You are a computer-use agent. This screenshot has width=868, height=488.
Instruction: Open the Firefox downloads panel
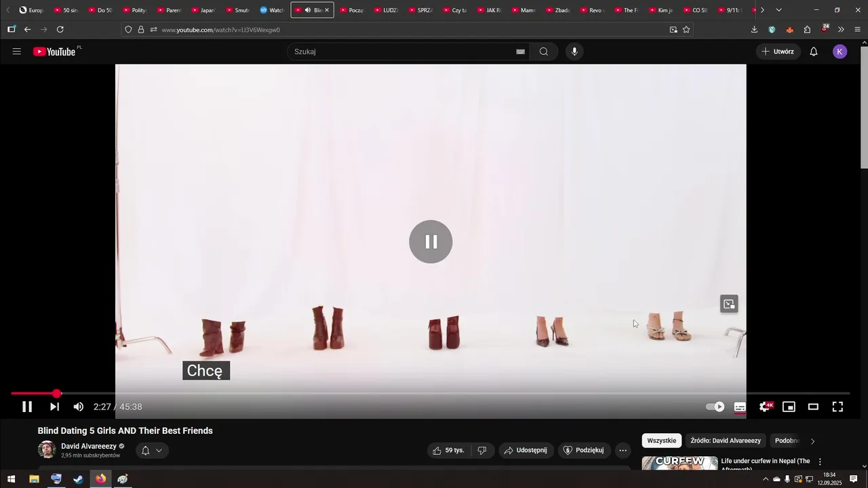(x=754, y=30)
